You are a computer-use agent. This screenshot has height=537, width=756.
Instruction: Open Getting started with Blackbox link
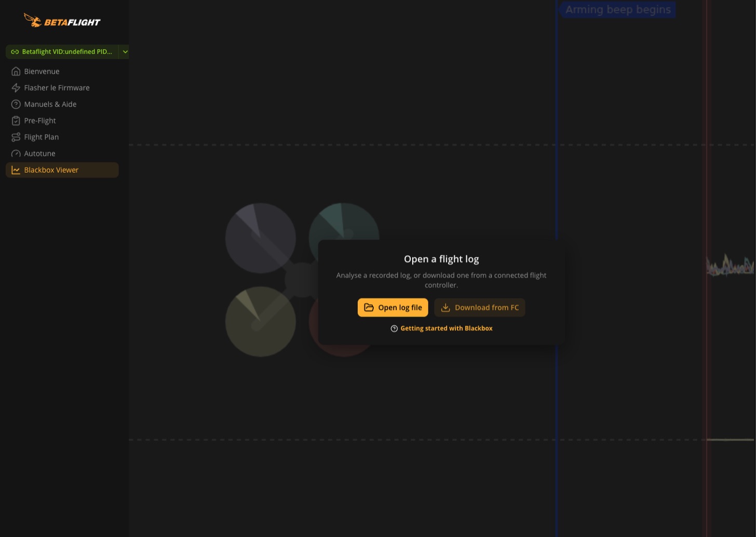click(442, 328)
